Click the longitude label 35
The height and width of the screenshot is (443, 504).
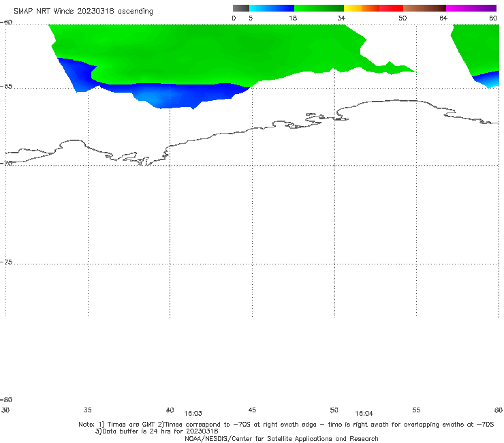click(x=88, y=410)
